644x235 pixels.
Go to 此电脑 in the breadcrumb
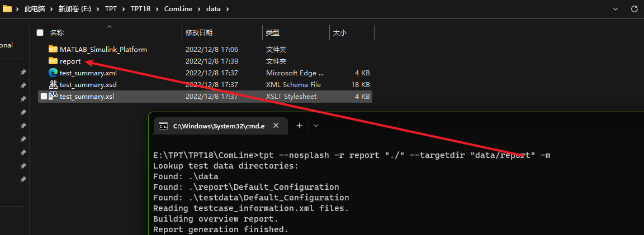click(x=35, y=8)
